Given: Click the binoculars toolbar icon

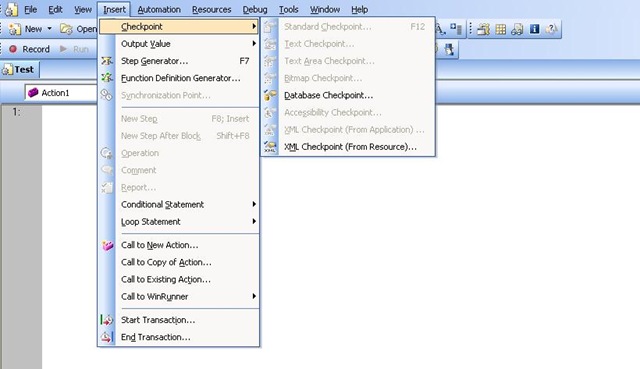Looking at the screenshot, I should [x=517, y=29].
